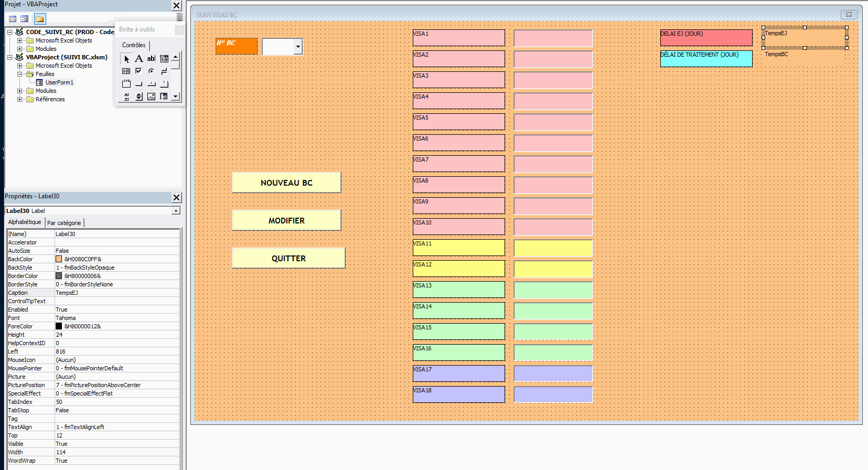868x470 pixels.
Task: Switch to the Par catégorie properties tab
Action: [64, 223]
